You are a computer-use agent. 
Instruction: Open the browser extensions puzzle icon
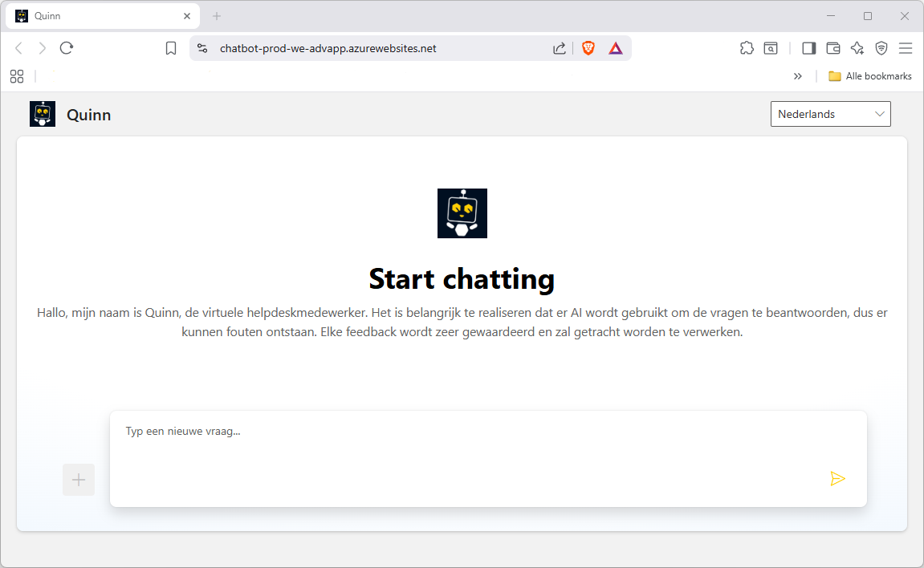[747, 48]
